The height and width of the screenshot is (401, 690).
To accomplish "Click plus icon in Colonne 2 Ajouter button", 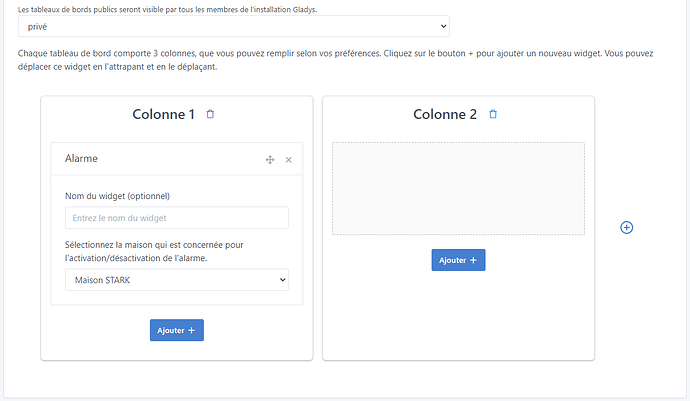I will point(473,260).
